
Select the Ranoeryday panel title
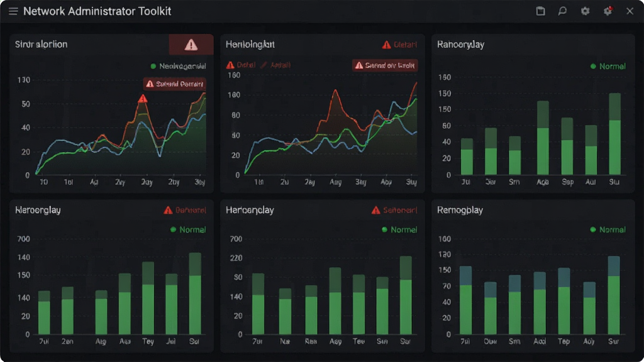click(x=460, y=45)
